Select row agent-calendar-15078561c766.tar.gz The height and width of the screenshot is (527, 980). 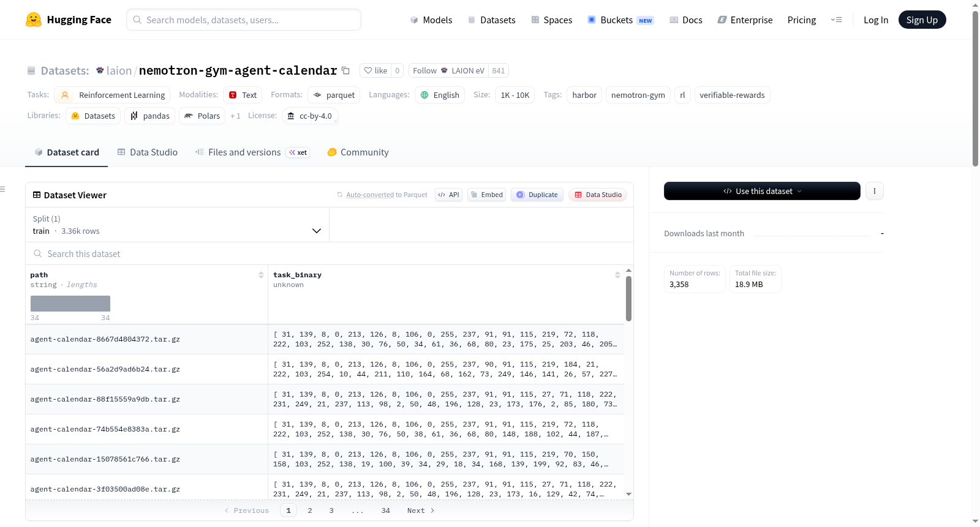[325, 459]
